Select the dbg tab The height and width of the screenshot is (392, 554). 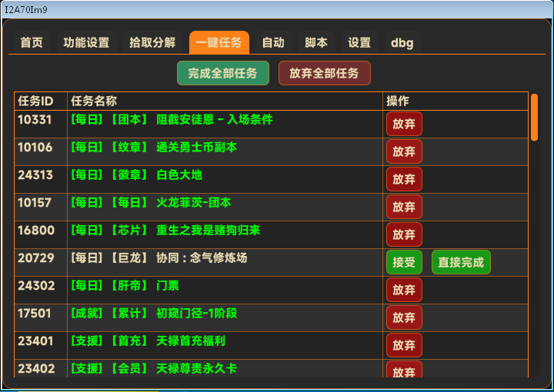click(x=402, y=43)
